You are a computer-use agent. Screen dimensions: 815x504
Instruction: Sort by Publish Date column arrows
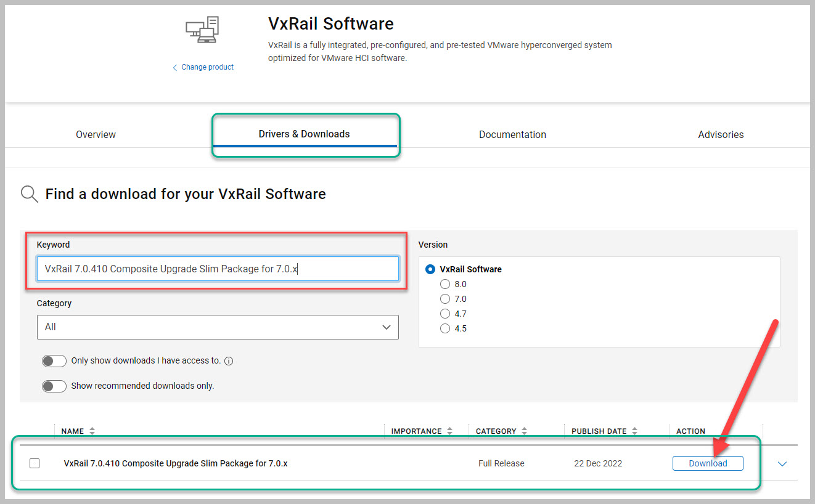pyautogui.click(x=634, y=431)
